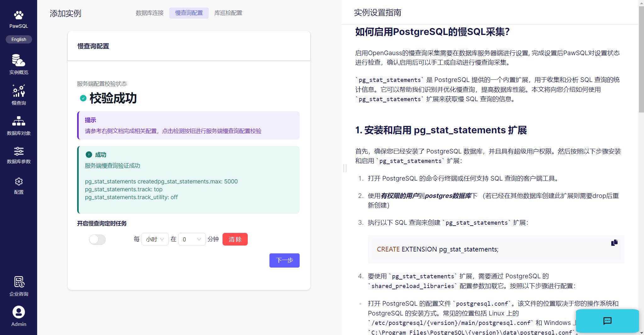
Task: Click the PawSQL paw logo icon
Action: [x=19, y=15]
